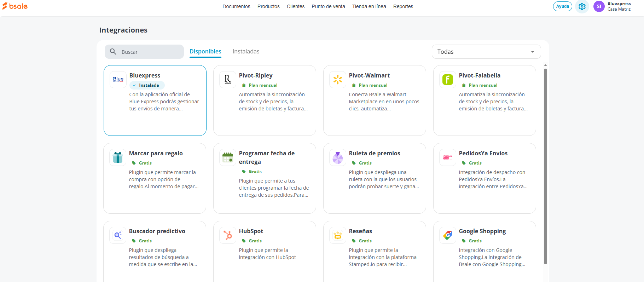Screen dimensions: 644x282
Task: Click Plan mensual label on Pivot-Walmart
Action: coord(370,85)
